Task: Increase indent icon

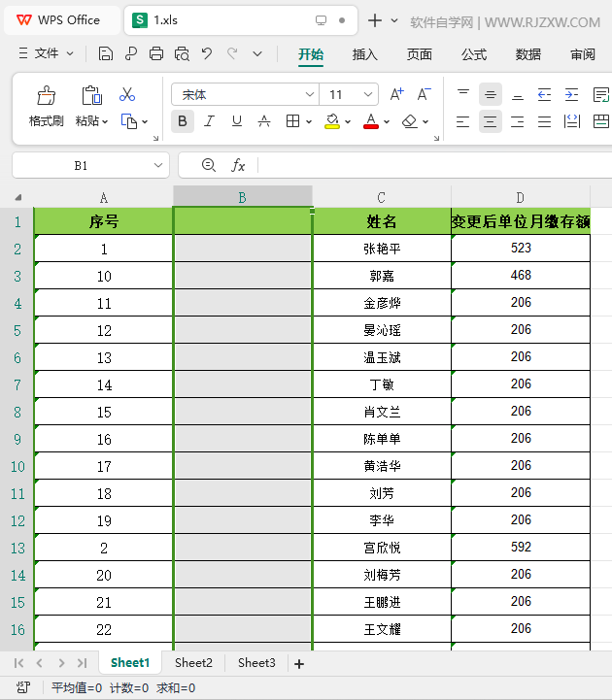Action: tap(571, 94)
